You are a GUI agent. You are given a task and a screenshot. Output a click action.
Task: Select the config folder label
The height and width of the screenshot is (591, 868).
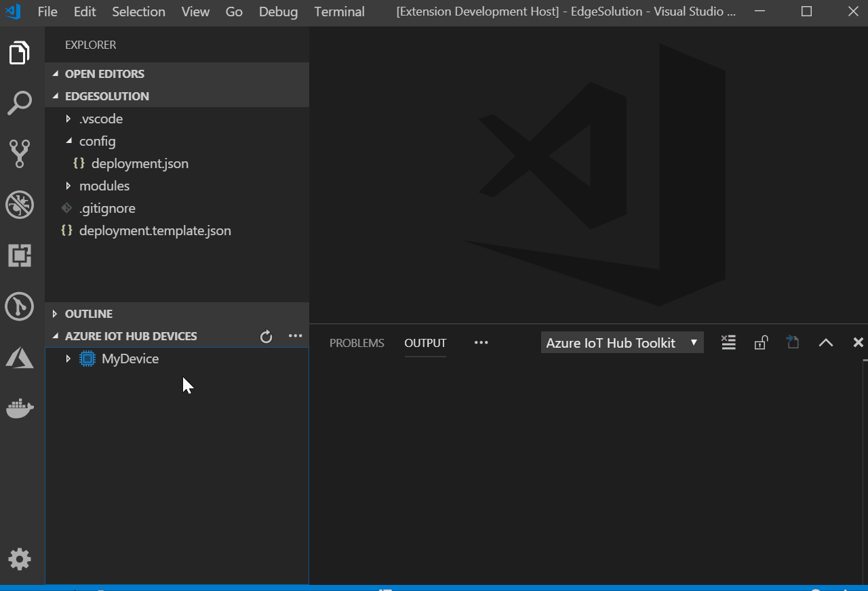pyautogui.click(x=98, y=141)
